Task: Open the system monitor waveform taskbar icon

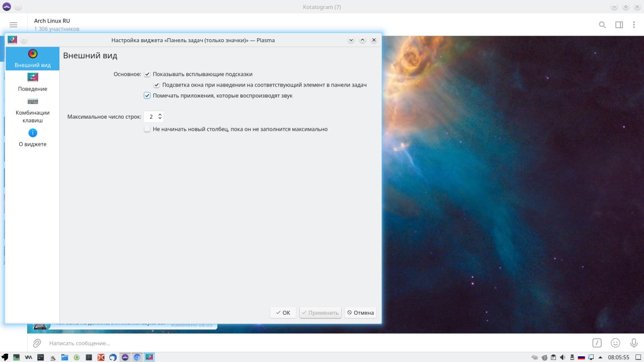Action: [x=29, y=357]
